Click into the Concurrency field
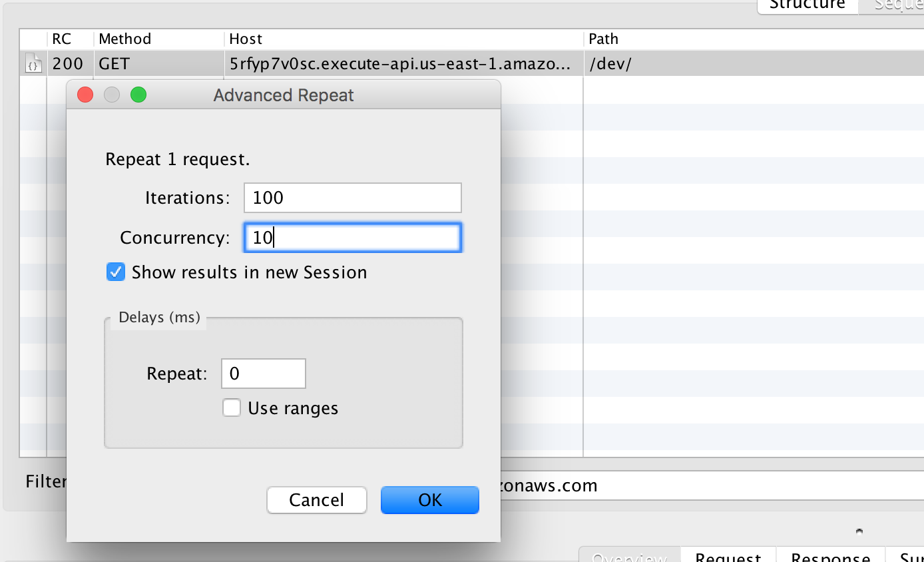924x562 pixels. (x=352, y=238)
